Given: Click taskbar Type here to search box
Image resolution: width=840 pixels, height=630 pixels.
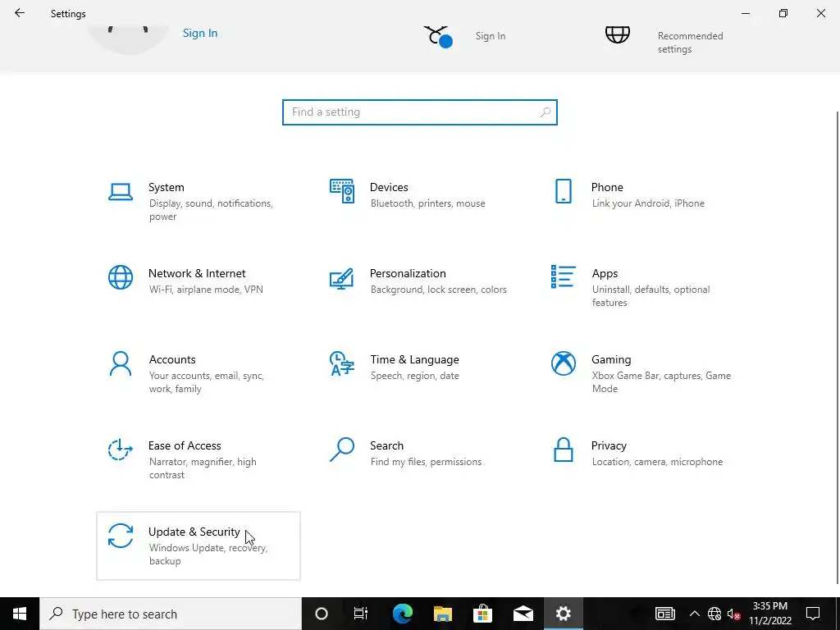Looking at the screenshot, I should [x=171, y=614].
